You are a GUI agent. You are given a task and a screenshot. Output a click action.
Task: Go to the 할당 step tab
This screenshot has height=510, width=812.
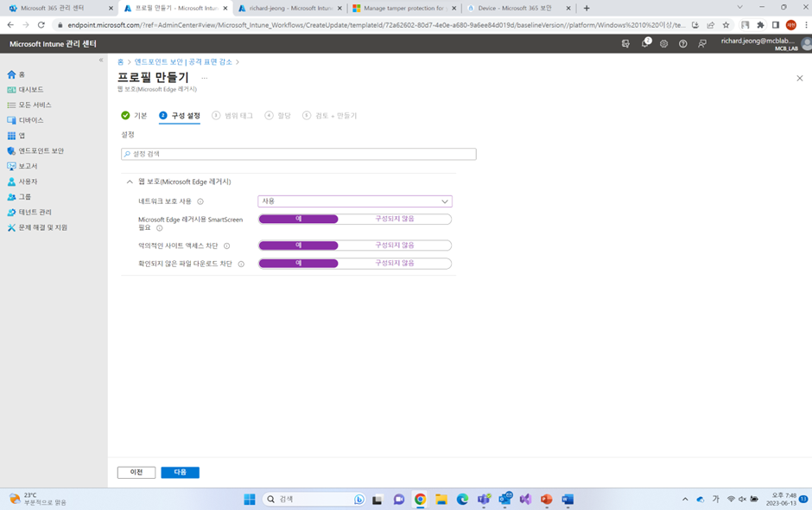click(277, 116)
